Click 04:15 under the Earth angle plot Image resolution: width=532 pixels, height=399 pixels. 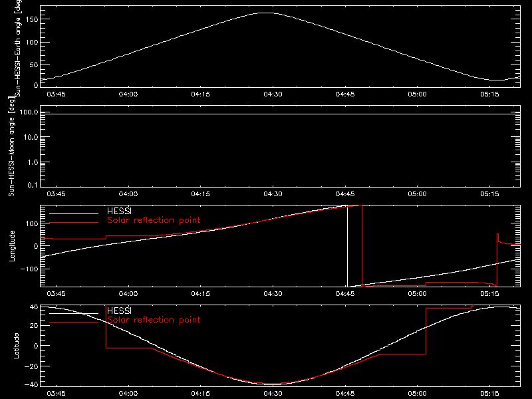pos(201,94)
